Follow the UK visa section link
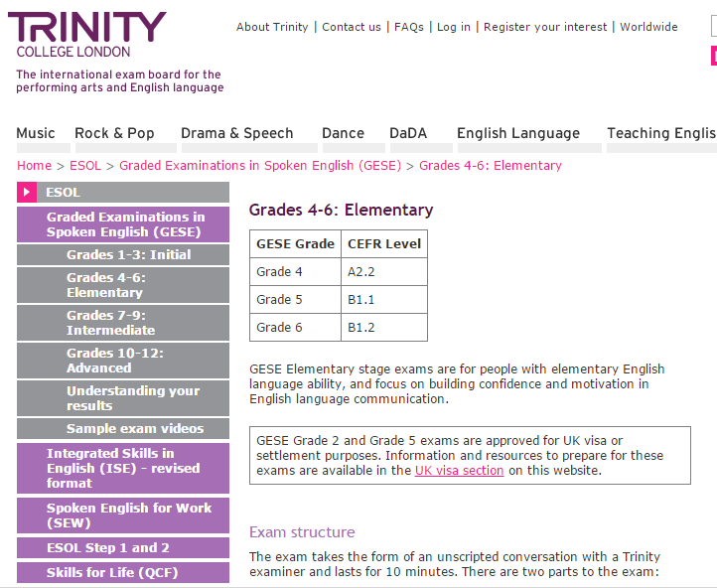The width and height of the screenshot is (717, 588). (x=459, y=471)
